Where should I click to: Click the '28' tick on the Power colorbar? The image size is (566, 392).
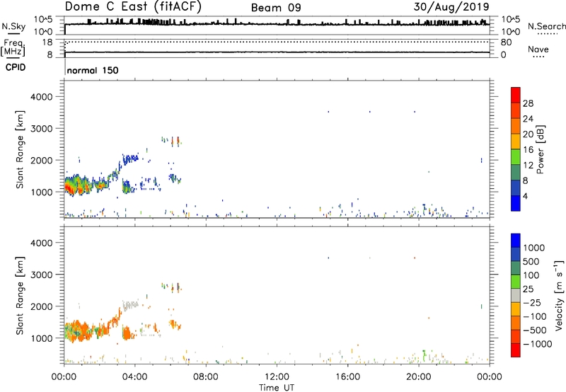[x=528, y=103]
